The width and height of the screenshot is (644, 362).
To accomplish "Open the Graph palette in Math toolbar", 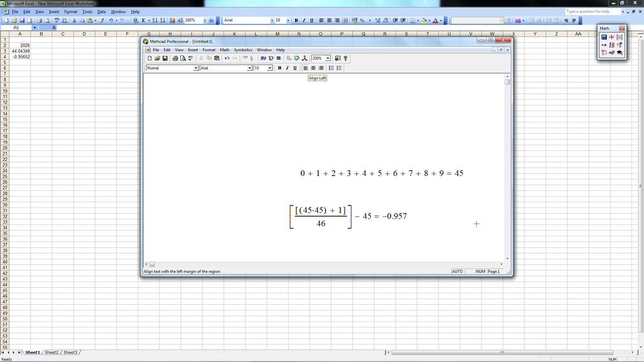I will coord(611,37).
